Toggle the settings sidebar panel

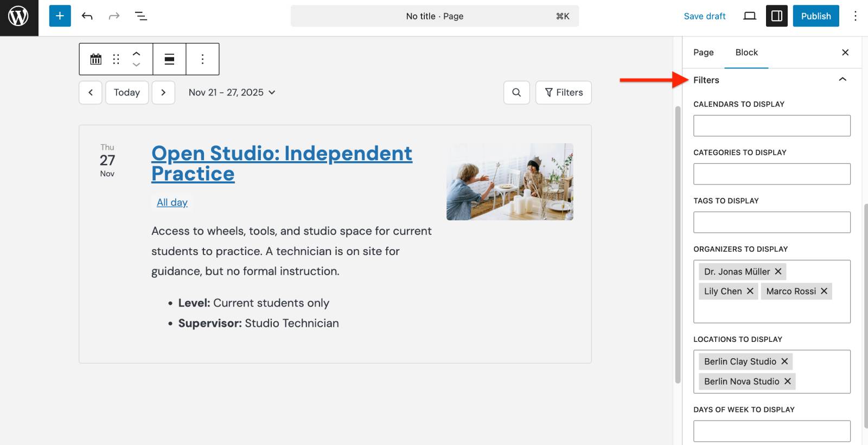pos(776,16)
